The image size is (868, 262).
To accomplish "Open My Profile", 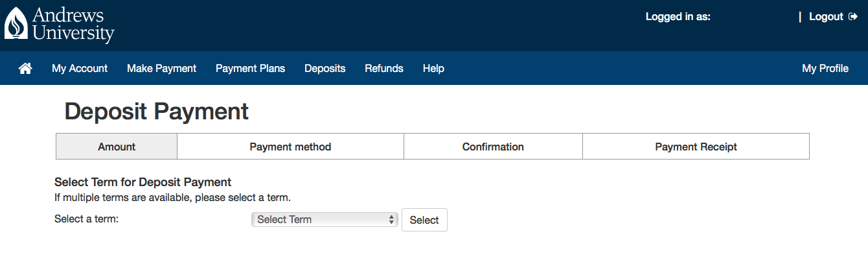I will point(825,68).
